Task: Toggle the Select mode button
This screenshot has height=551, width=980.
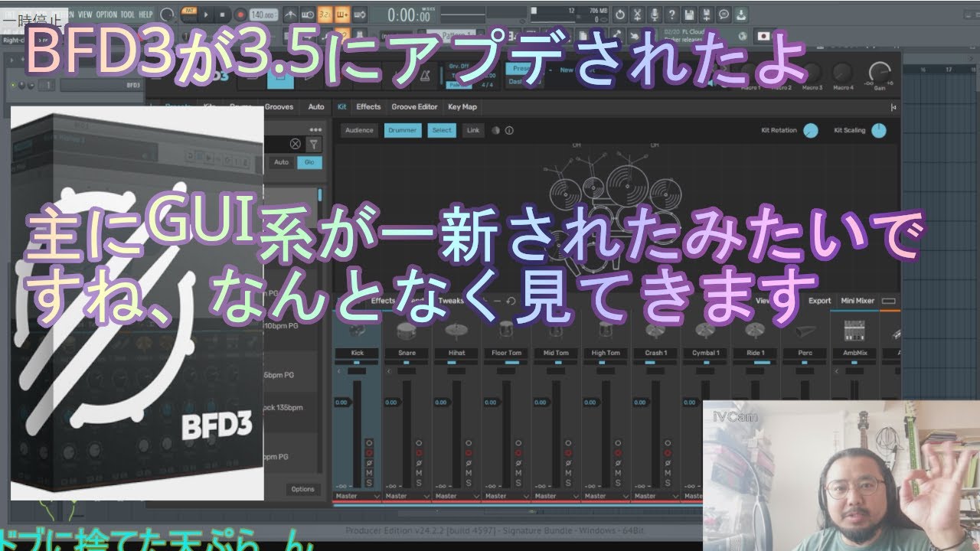Action: pos(442,130)
